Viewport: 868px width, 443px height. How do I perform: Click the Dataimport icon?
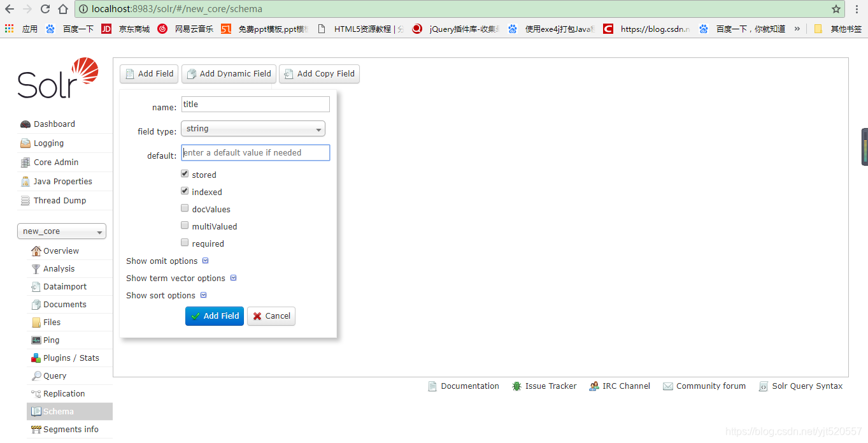[x=36, y=287]
